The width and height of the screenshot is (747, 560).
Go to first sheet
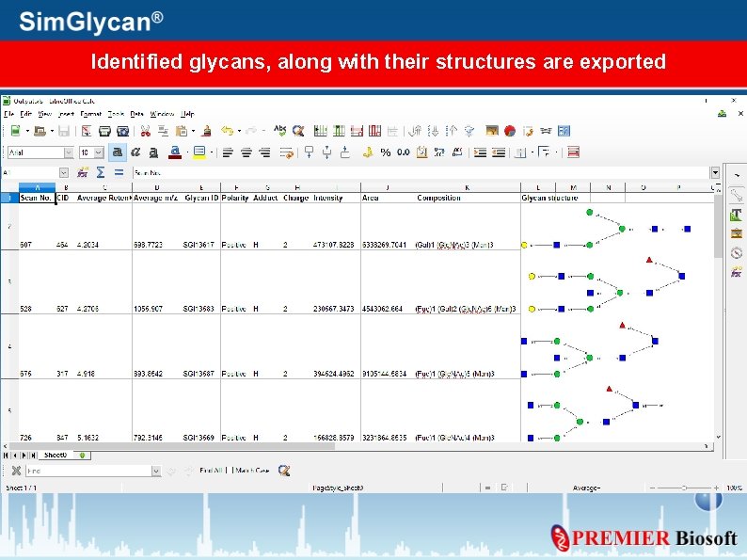pos(6,456)
